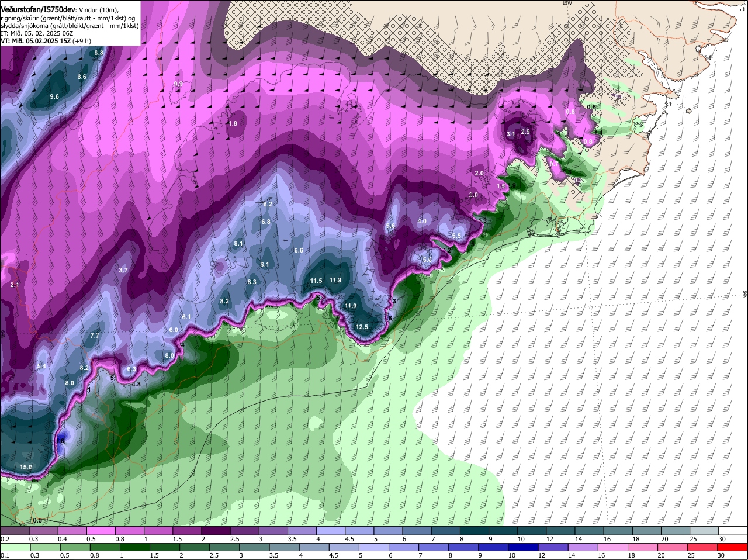Click the 5.5 value label on the map
The image size is (748, 560).
[x=456, y=236]
